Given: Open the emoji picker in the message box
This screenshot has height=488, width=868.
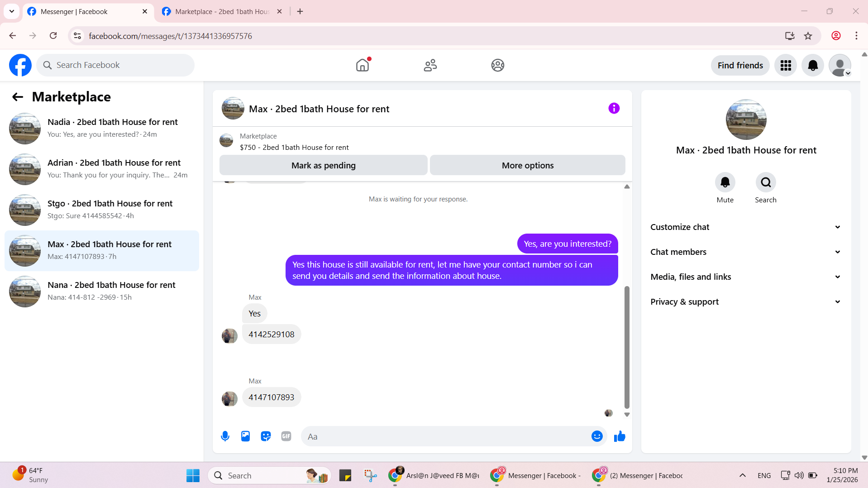Looking at the screenshot, I should (597, 436).
